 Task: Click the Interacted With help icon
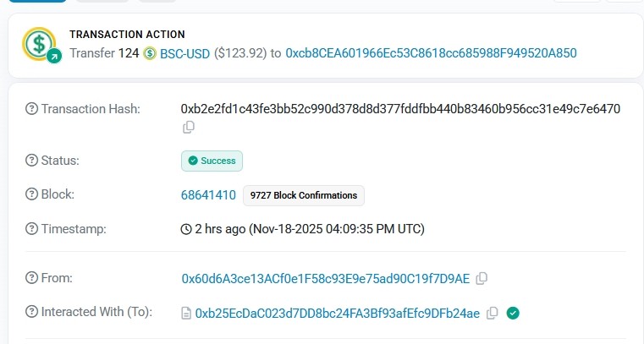(32, 313)
